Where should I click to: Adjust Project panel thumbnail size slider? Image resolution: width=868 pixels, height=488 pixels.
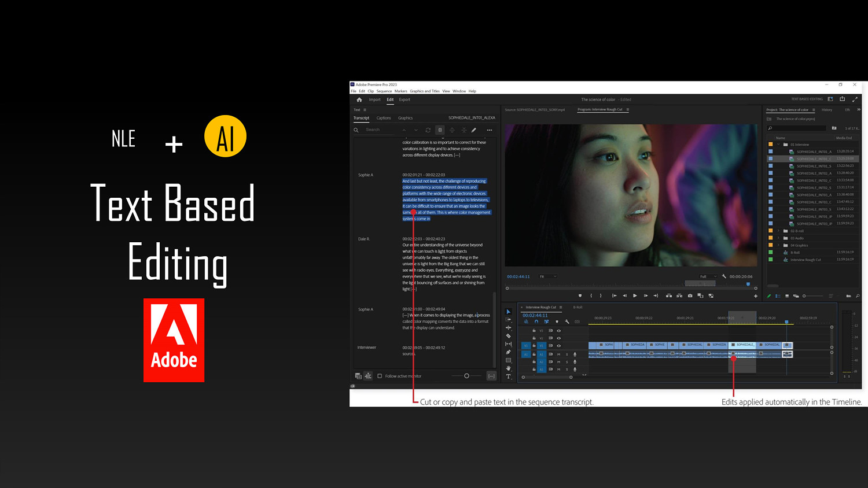[813, 296]
